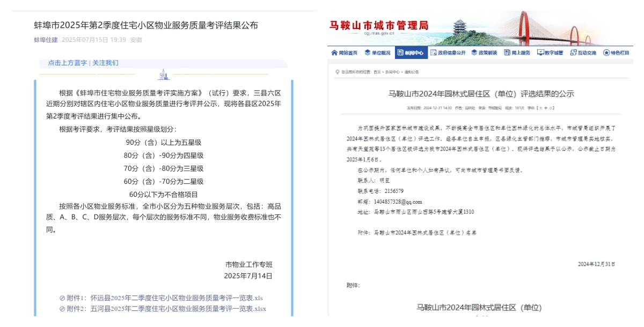
Task: Click the 互动交流 chat icon
Action: point(573,53)
